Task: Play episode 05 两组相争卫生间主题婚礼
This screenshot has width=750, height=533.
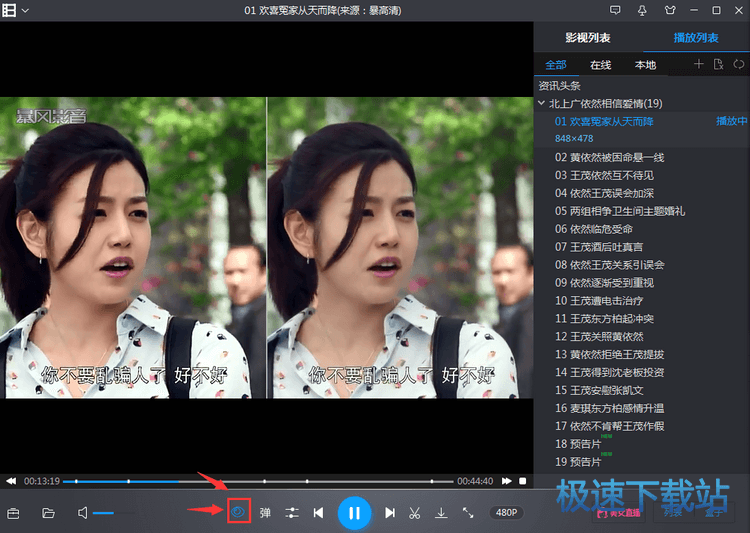Action: pos(620,211)
